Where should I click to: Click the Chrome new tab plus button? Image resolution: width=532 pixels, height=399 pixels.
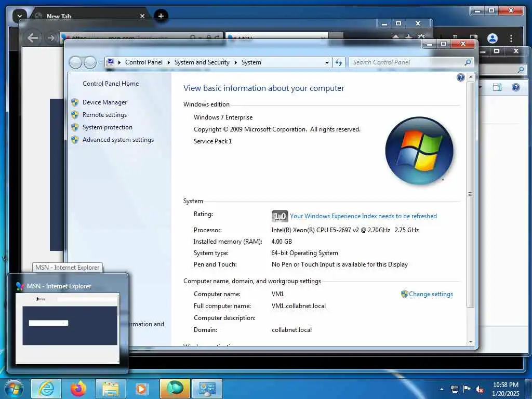click(x=161, y=16)
